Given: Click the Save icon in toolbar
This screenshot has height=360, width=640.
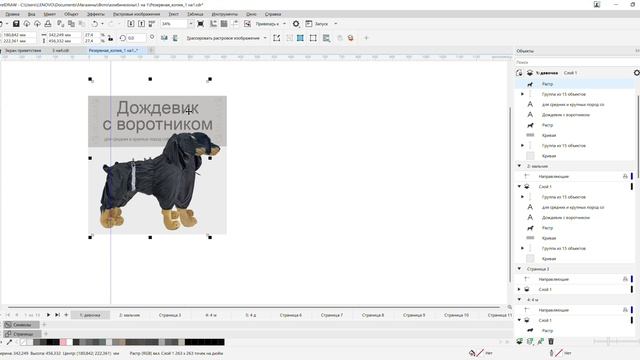Looking at the screenshot, I should tap(16, 24).
